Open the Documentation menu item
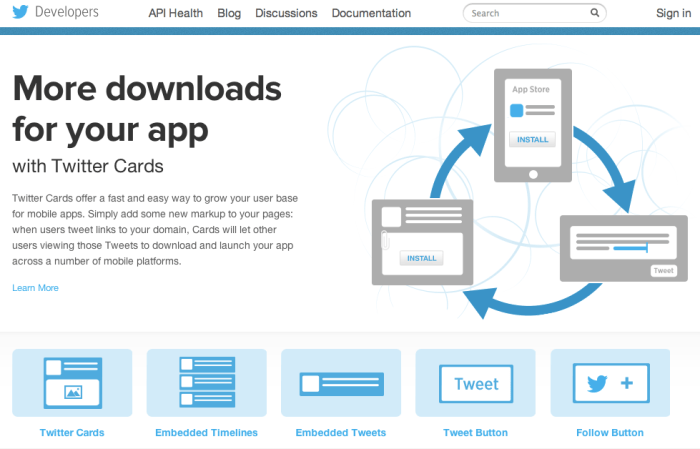Screen dimensions: 700x449 [x=371, y=13]
